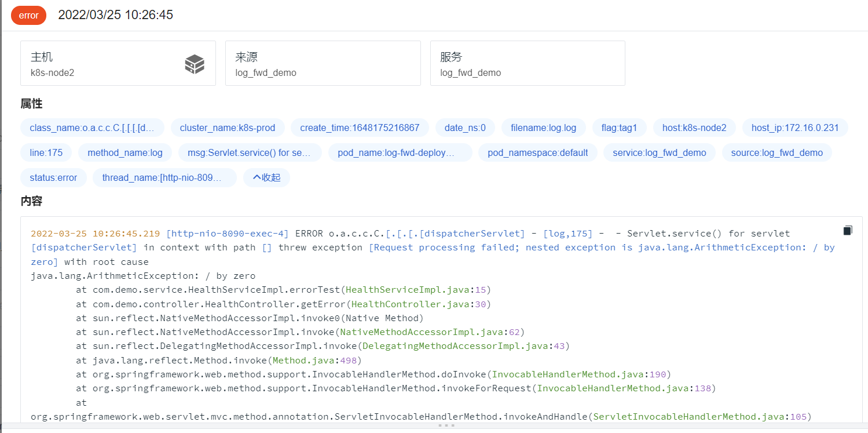Screen dimensions: 868x433
Task: Click the timestamp 2022/03/25 10:26:45 header
Action: coord(116,15)
